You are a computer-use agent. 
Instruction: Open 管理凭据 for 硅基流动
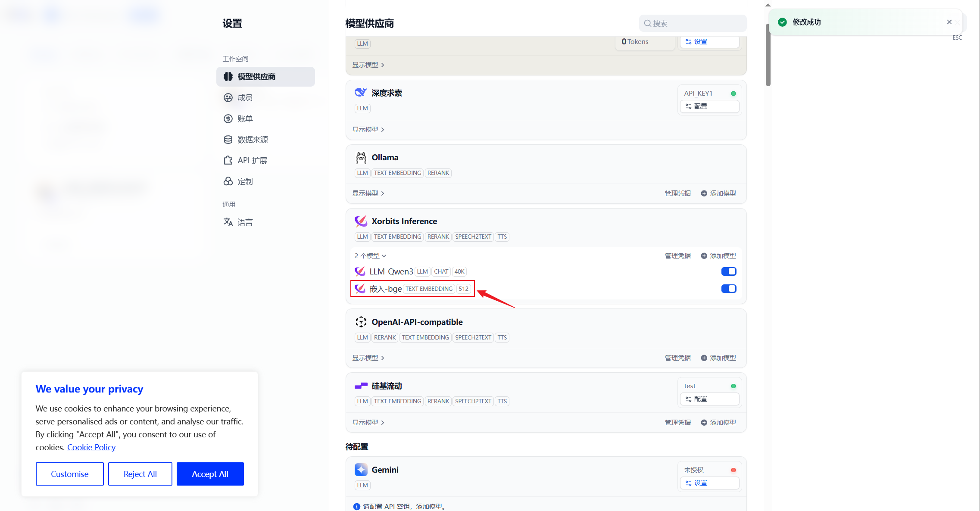[677, 423]
